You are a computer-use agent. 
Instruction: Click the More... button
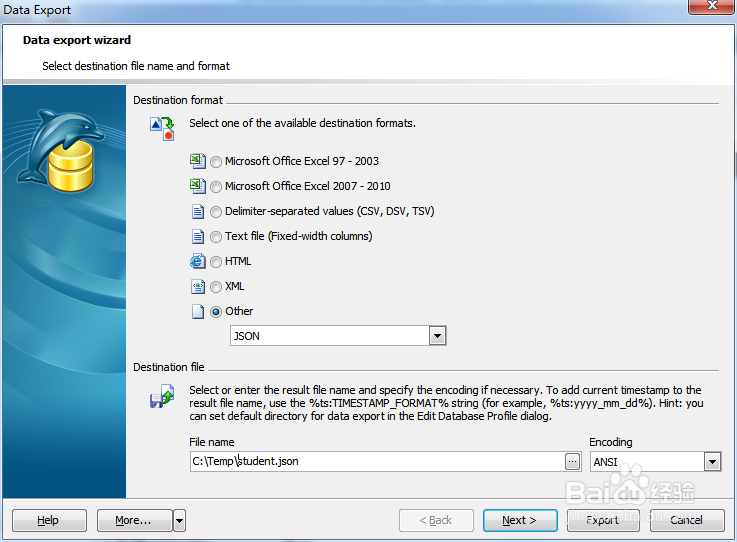pyautogui.click(x=134, y=520)
